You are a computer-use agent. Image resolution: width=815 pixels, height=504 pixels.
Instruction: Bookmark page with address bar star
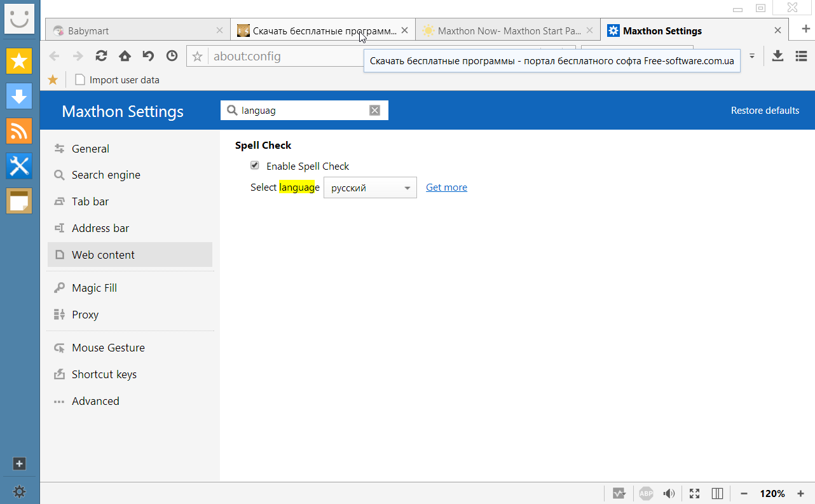198,57
